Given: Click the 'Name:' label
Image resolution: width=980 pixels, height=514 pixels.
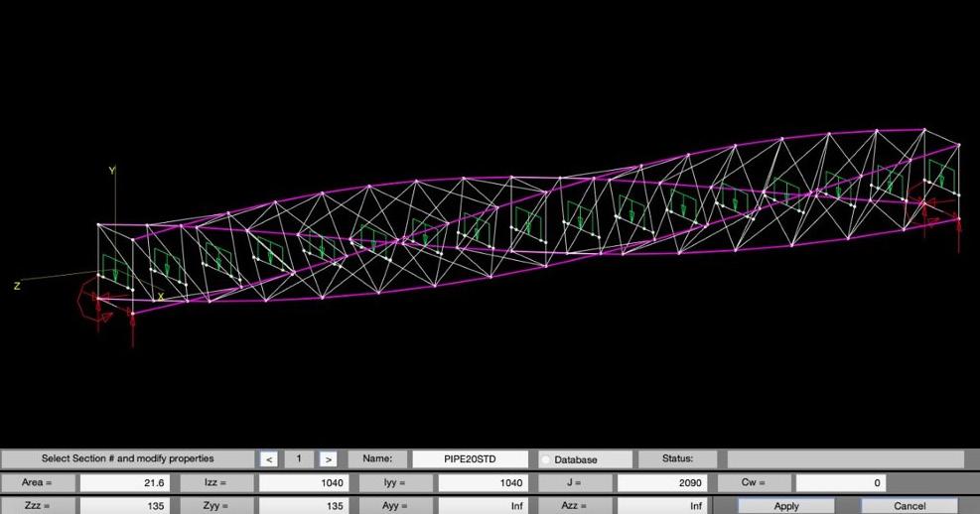Looking at the screenshot, I should point(377,458).
